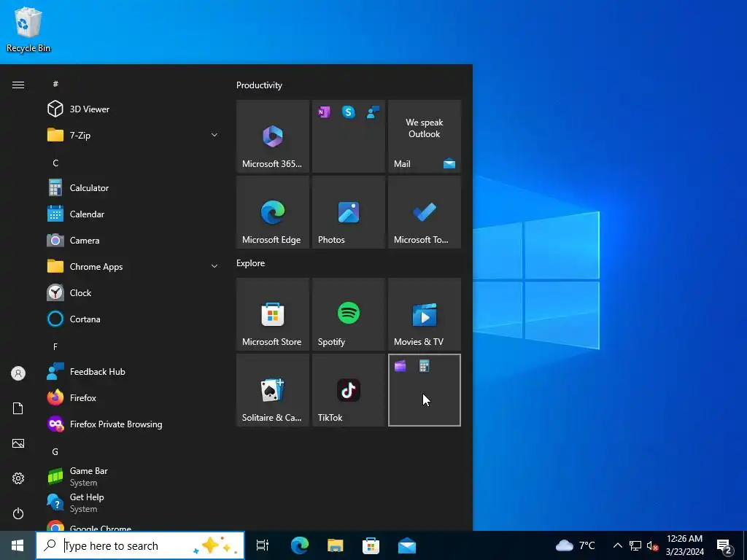The width and height of the screenshot is (747, 560).
Task: Open File Explorer on taskbar
Action: click(x=336, y=545)
